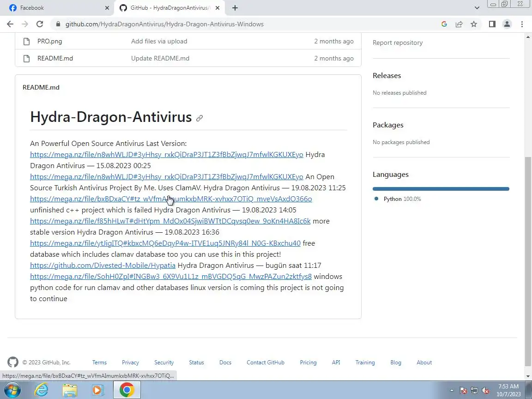Open the PRO.png file
The image size is (532, 399).
(49, 42)
